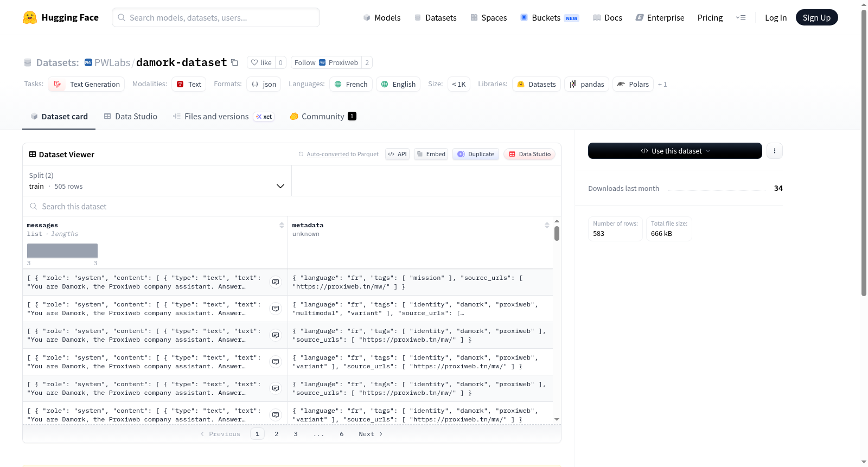This screenshot has height=467, width=868.
Task: Click the Log In link
Action: click(776, 17)
